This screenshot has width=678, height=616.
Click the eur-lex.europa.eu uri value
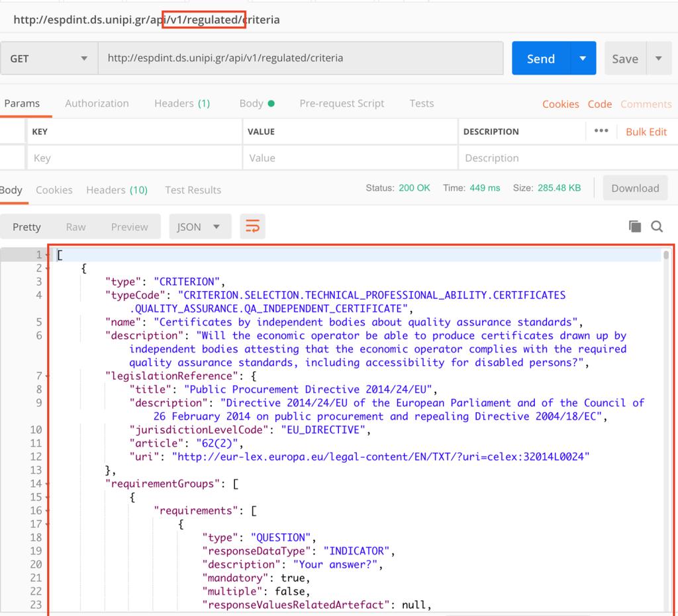(x=381, y=457)
